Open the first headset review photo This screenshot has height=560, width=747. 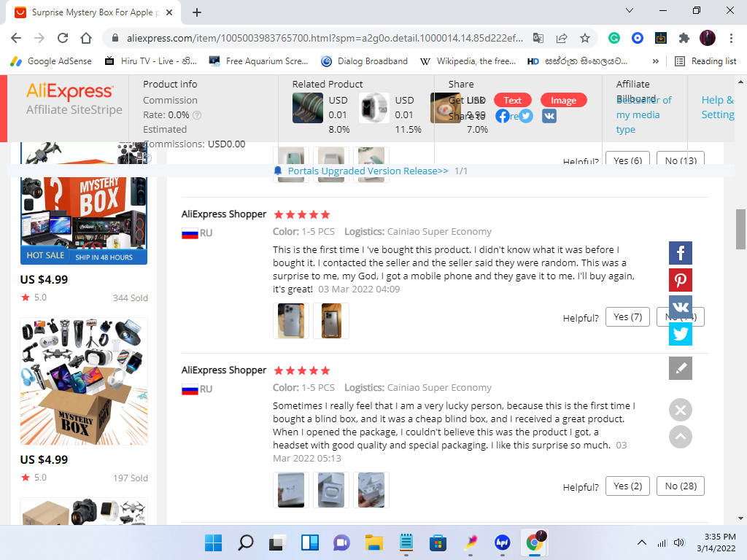[291, 490]
